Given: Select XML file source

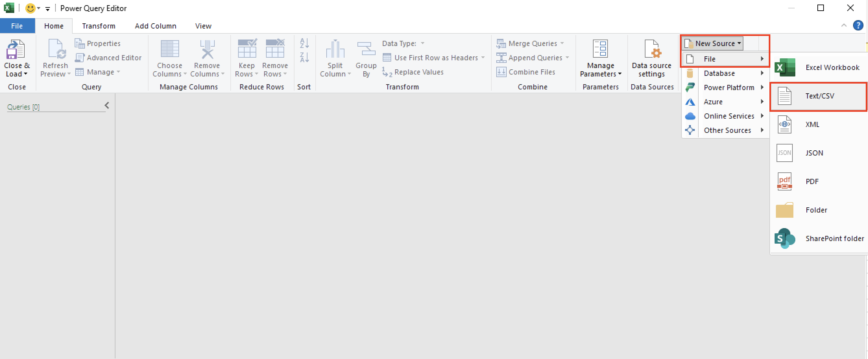Looking at the screenshot, I should point(819,125).
